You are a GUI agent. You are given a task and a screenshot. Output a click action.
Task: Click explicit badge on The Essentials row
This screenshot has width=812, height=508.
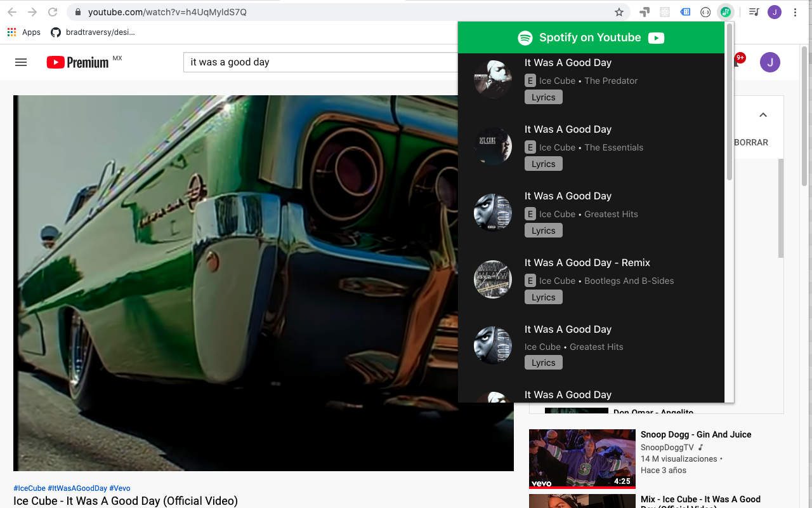tap(530, 147)
